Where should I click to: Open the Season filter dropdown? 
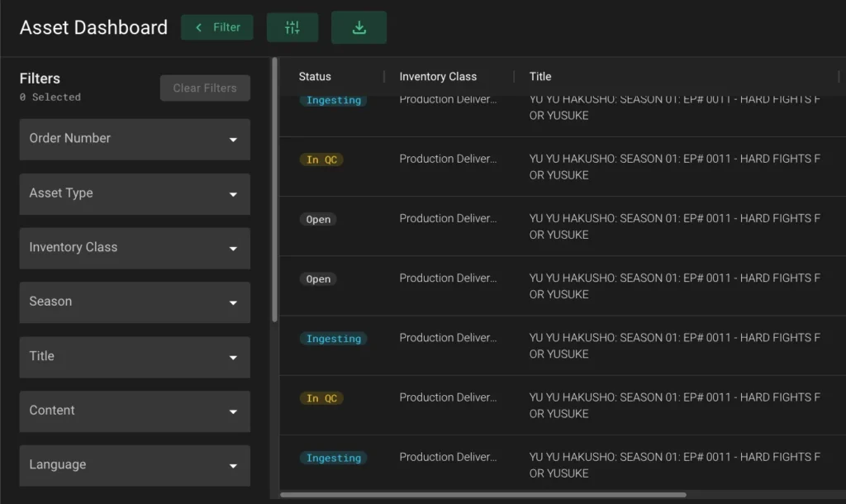135,302
